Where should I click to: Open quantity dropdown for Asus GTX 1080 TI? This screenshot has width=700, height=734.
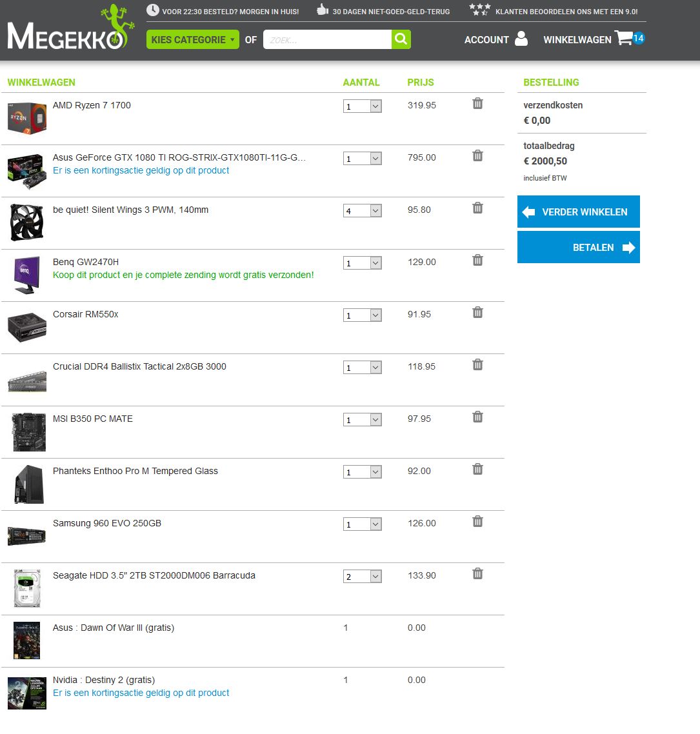[363, 159]
